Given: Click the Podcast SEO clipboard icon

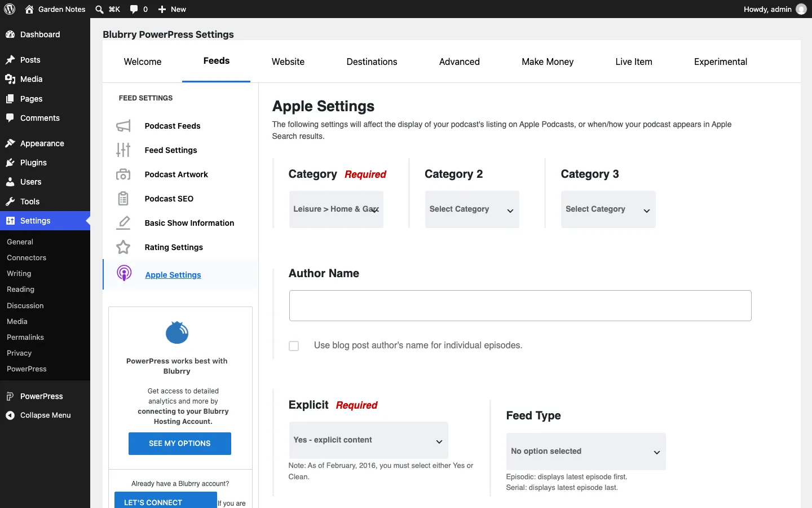Looking at the screenshot, I should pyautogui.click(x=123, y=199).
